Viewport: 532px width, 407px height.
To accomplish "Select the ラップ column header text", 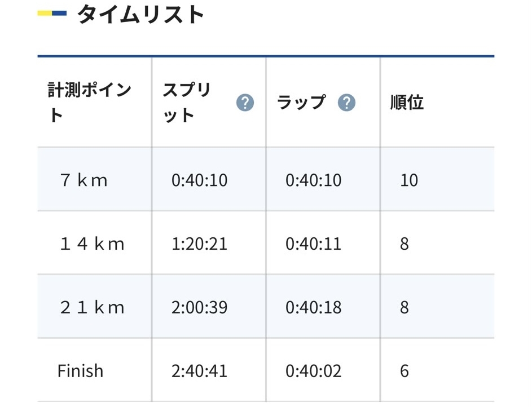I will pos(301,103).
